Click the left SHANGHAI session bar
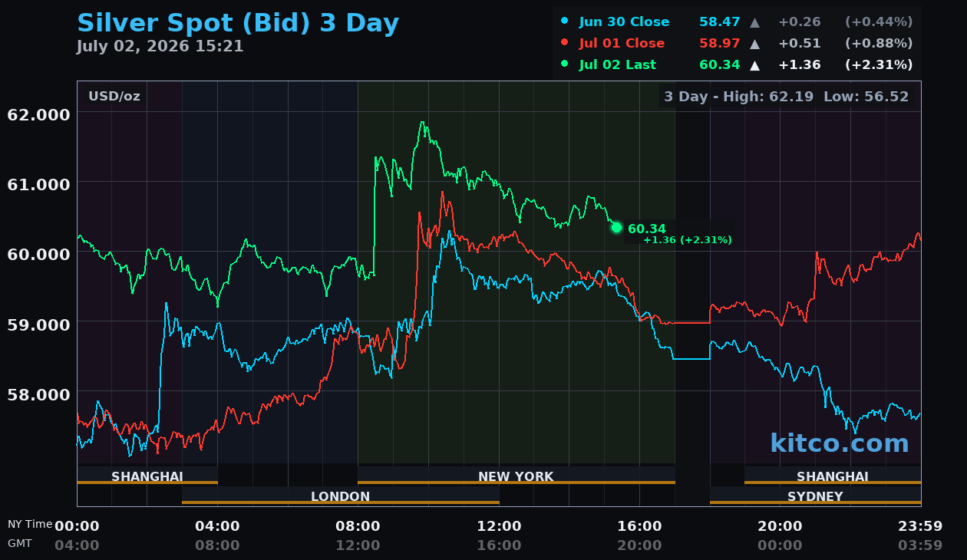 point(147,476)
